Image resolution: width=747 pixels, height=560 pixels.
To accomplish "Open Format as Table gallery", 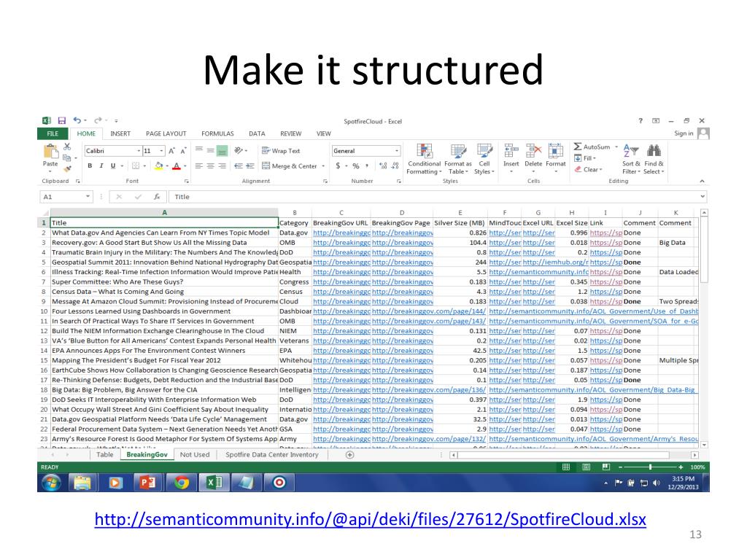I will click(x=458, y=159).
